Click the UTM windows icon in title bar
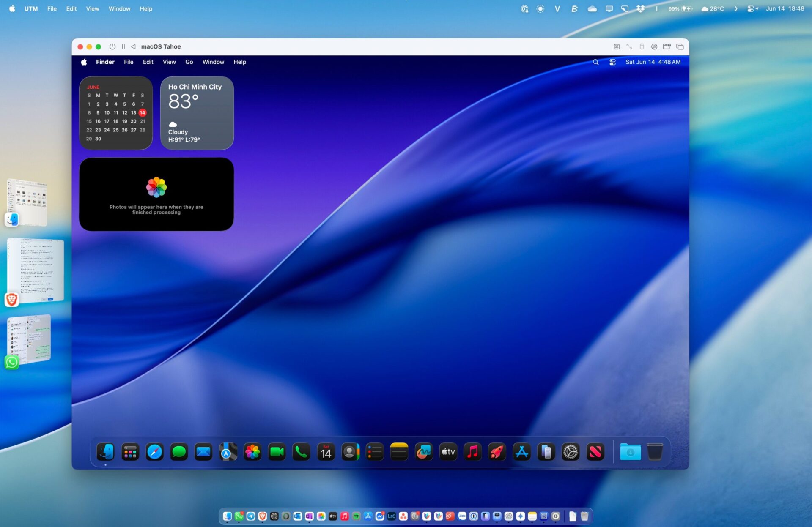Image resolution: width=812 pixels, height=527 pixels. click(680, 46)
